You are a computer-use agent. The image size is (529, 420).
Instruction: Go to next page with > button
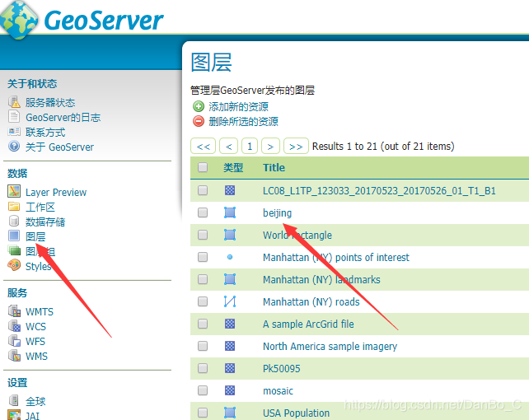[x=270, y=146]
